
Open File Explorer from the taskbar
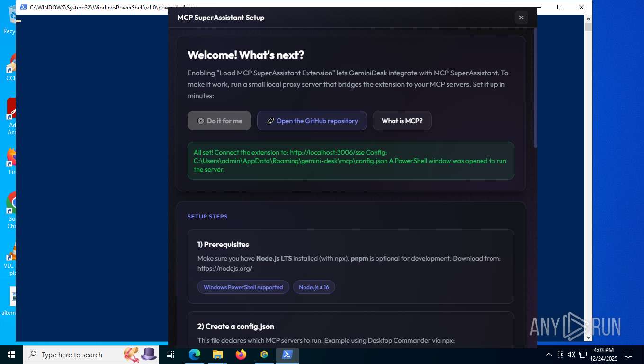217,355
